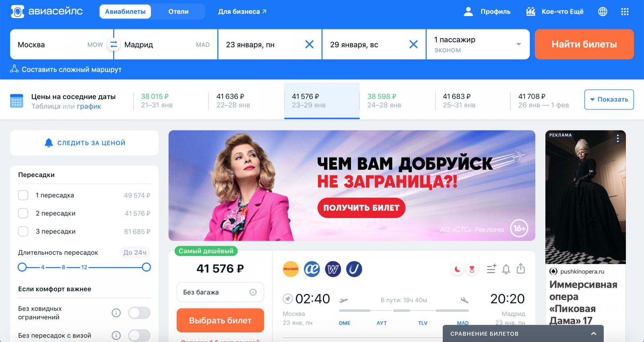Open the Без багажа baggage selector
This screenshot has width=644, height=342.
220,292
